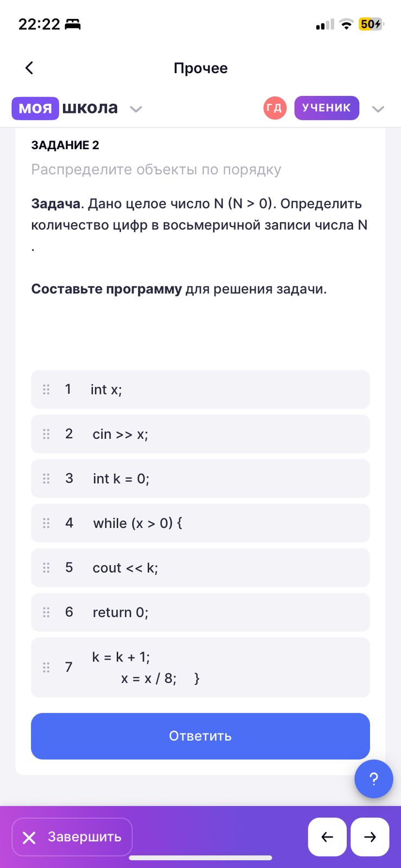Expand the Моя школа dropdown chevron
Image resolution: width=401 pixels, height=868 pixels.
[136, 109]
